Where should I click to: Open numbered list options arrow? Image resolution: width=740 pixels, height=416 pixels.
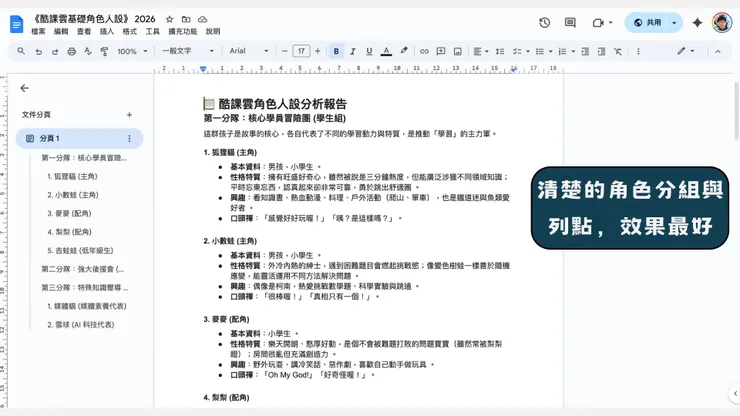pyautogui.click(x=573, y=51)
